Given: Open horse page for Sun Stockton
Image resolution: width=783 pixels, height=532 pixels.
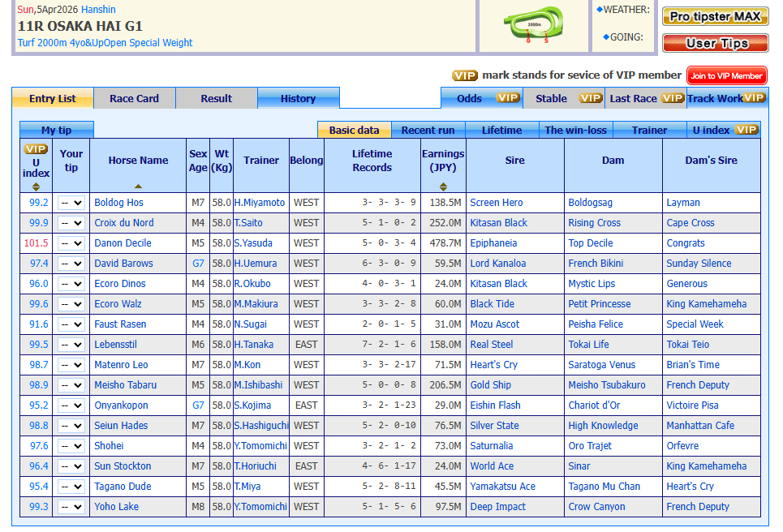Looking at the screenshot, I should 123,466.
